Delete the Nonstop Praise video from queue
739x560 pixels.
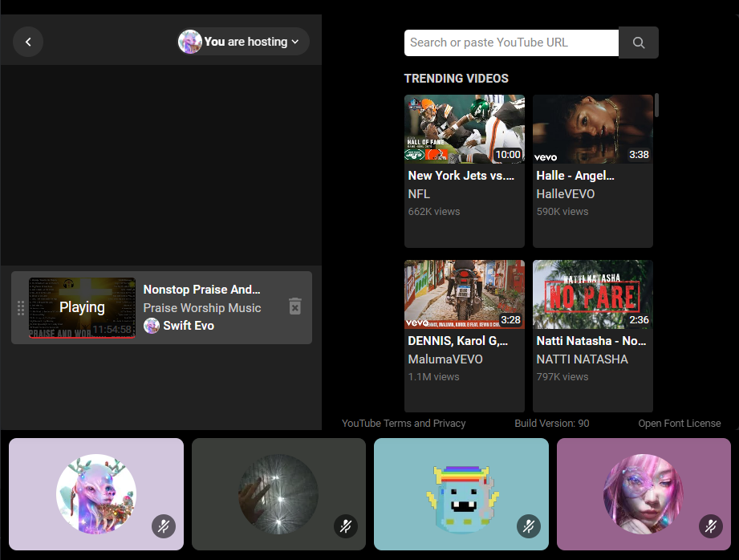point(295,306)
